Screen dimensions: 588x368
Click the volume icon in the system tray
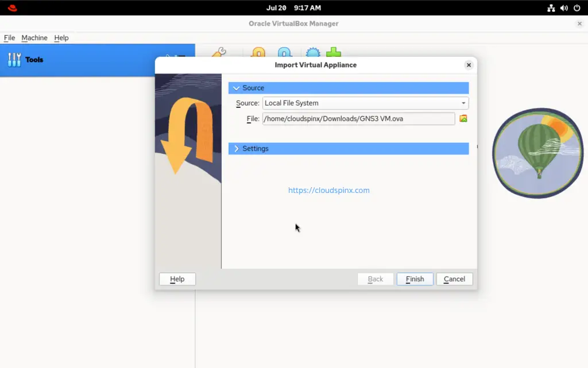click(x=563, y=8)
